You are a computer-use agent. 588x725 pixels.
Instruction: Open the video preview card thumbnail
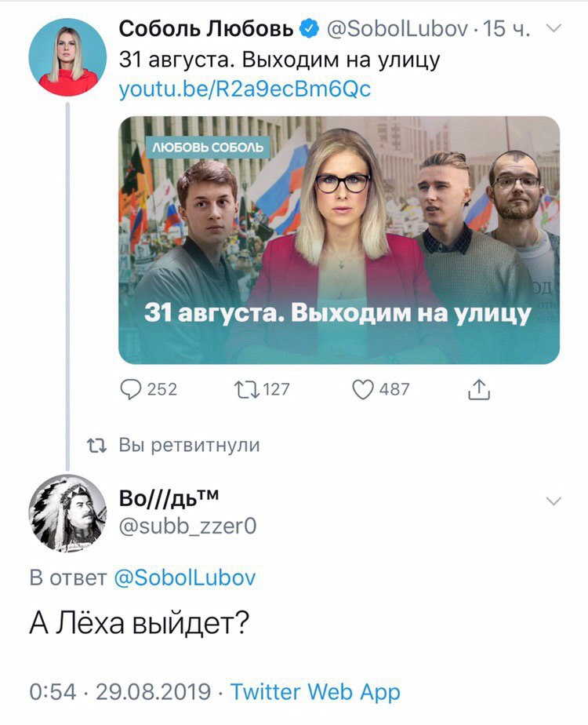pyautogui.click(x=339, y=240)
